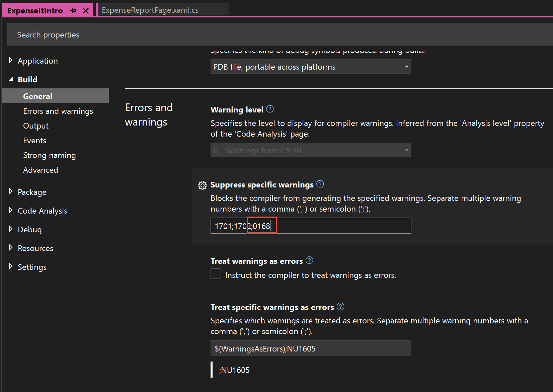Open help icon for Treat warnings as errors
The height and width of the screenshot is (392, 553).
tap(309, 260)
